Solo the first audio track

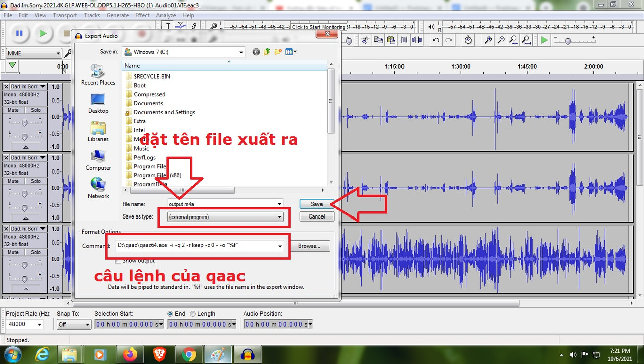coord(36,110)
